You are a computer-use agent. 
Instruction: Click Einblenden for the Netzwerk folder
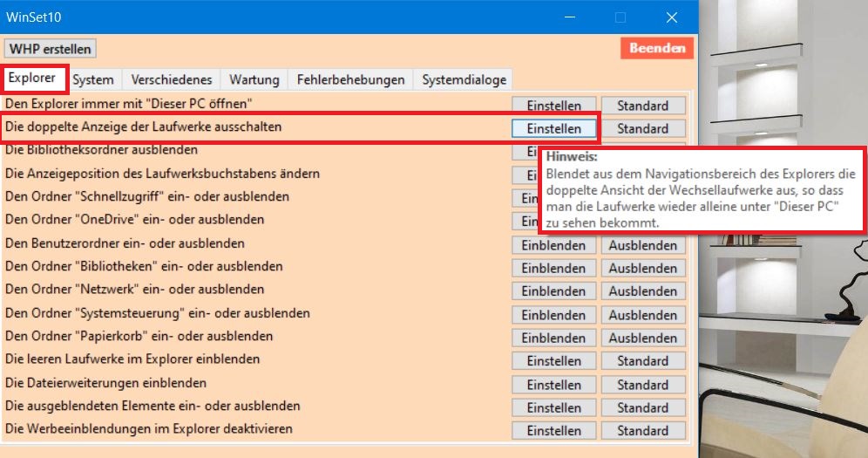tap(553, 291)
